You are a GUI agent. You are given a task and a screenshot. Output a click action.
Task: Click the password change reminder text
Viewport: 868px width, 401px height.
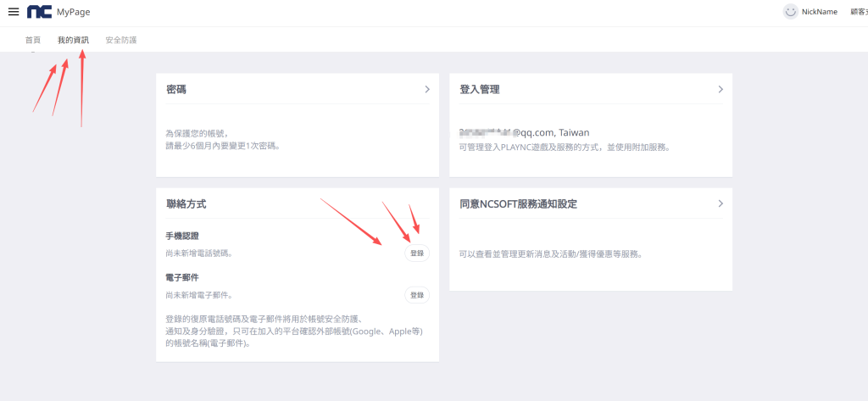point(222,139)
